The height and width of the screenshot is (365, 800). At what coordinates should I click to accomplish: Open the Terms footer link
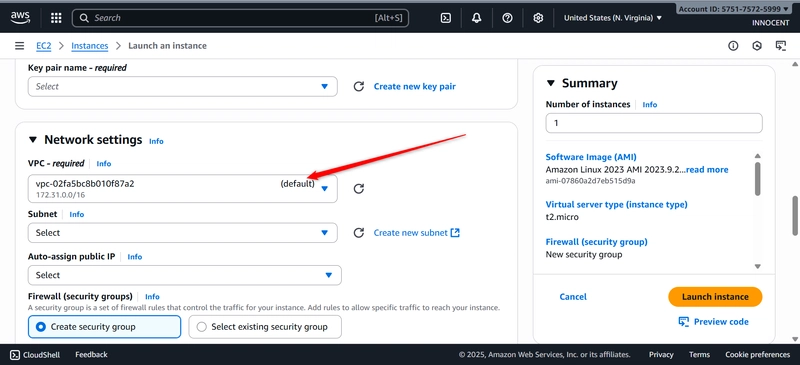699,354
